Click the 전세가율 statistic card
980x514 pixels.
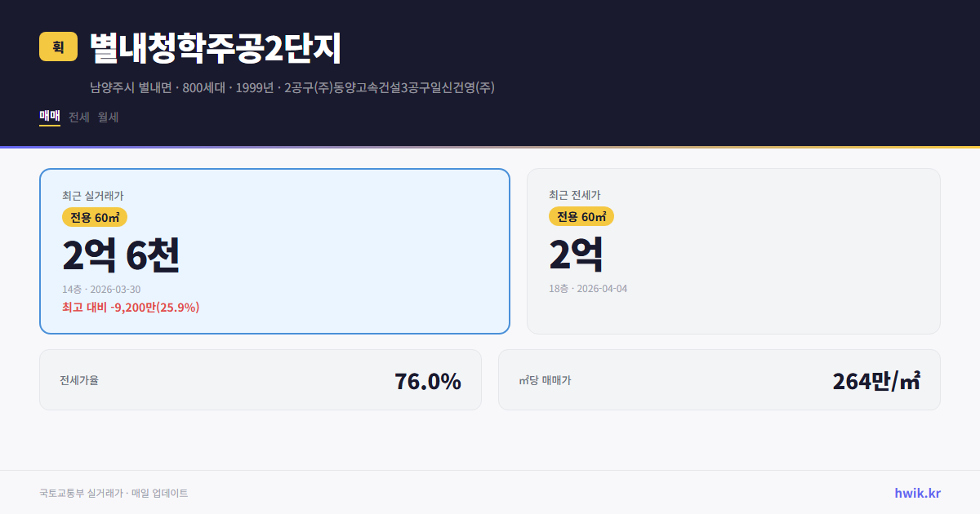click(260, 379)
